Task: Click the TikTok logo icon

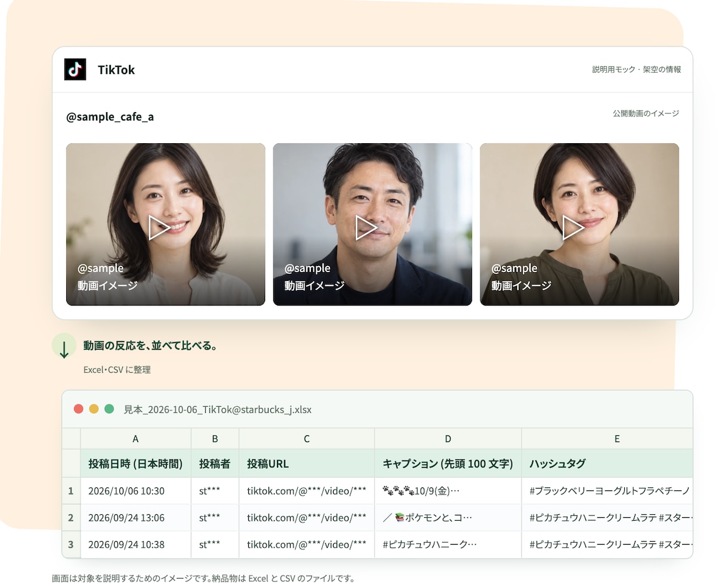Action: (x=75, y=70)
